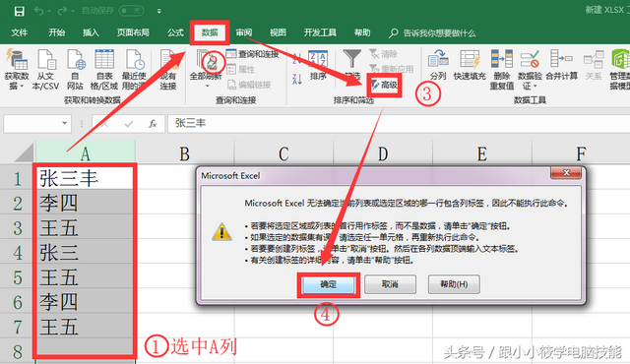
Task: Switch to the 审阅 ribbon tab
Action: click(244, 32)
